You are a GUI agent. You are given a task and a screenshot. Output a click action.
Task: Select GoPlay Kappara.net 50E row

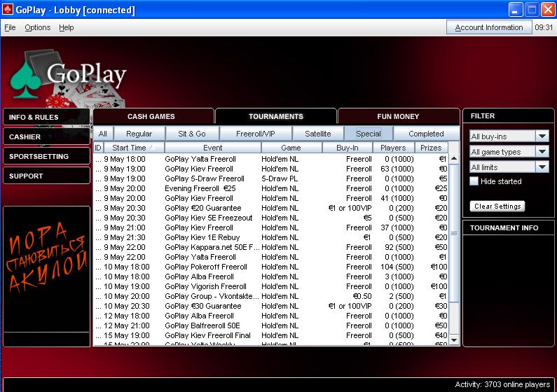[x=271, y=247]
